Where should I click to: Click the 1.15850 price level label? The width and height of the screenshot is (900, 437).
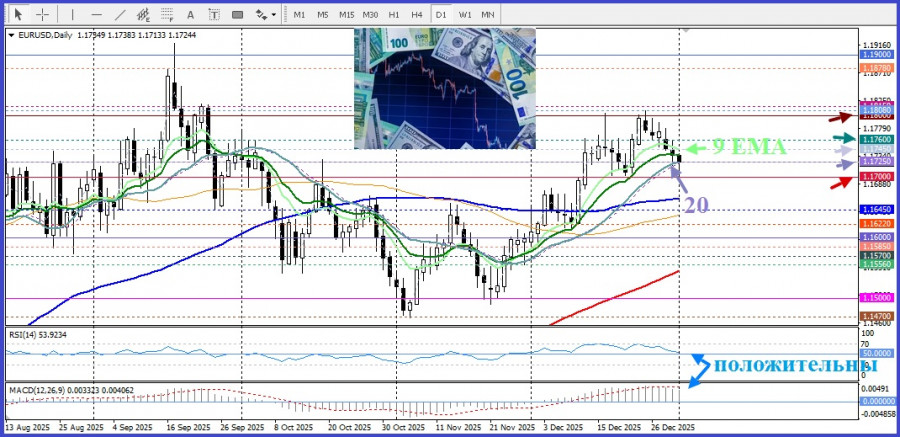876,246
